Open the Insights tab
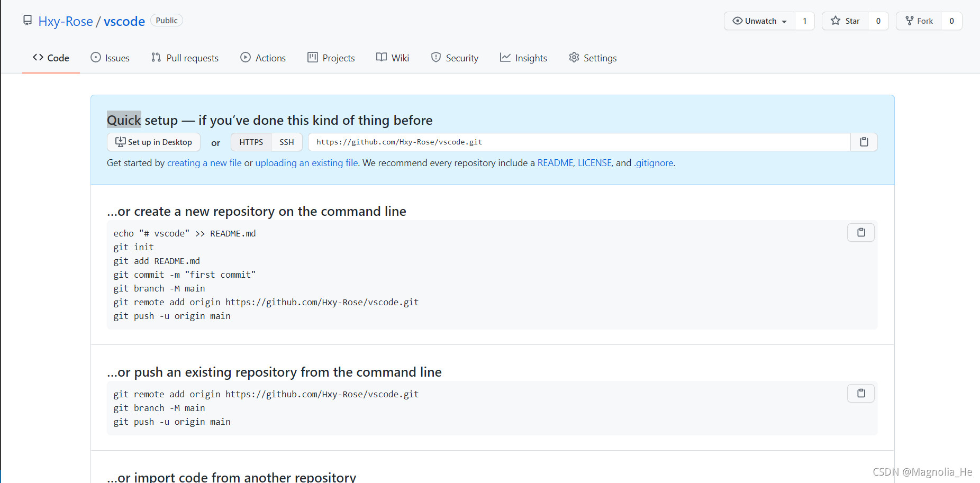This screenshot has height=483, width=980. (523, 58)
